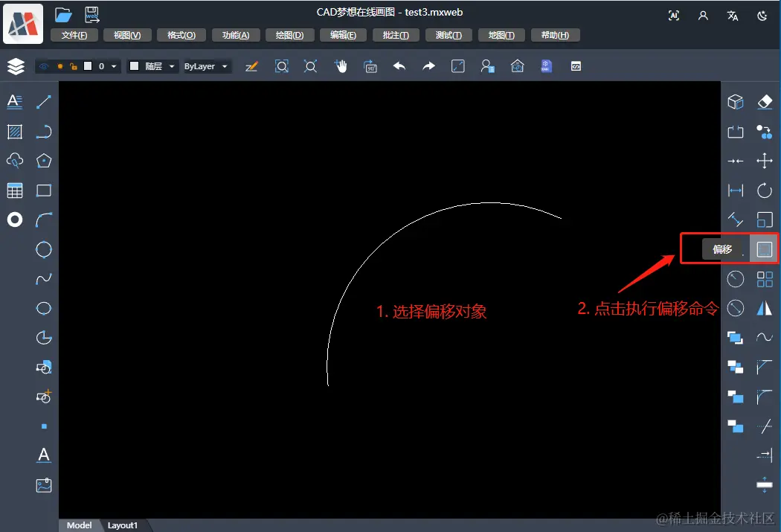The height and width of the screenshot is (532, 781).
Task: Click the white swatch beside 随层
Action: [x=134, y=65]
